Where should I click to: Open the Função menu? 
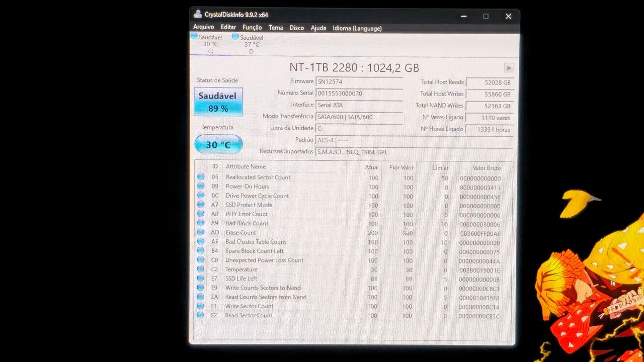tap(252, 28)
